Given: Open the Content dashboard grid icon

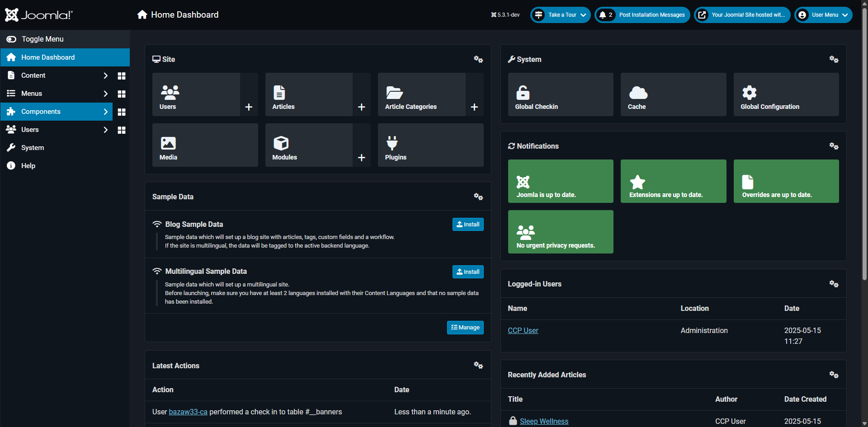Looking at the screenshot, I should 121,76.
